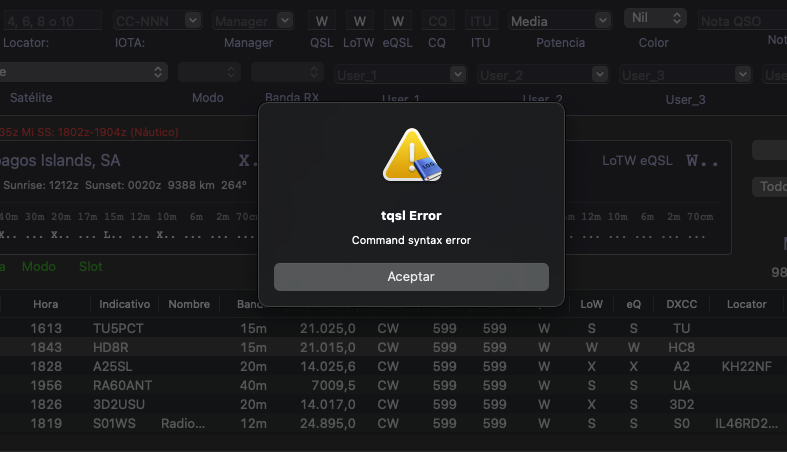Click DXCC cell HC8

click(x=682, y=347)
